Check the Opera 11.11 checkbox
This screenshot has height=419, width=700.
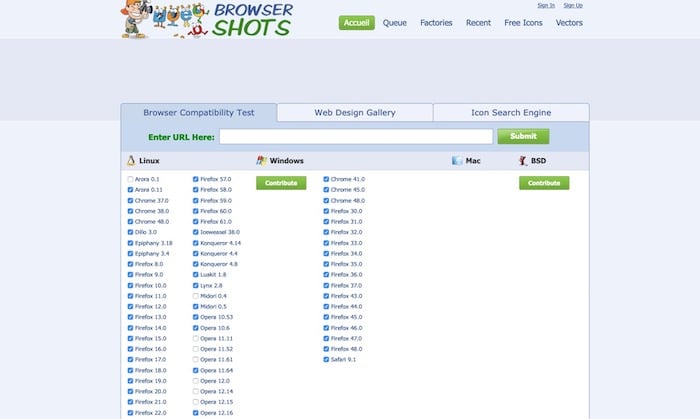(196, 338)
